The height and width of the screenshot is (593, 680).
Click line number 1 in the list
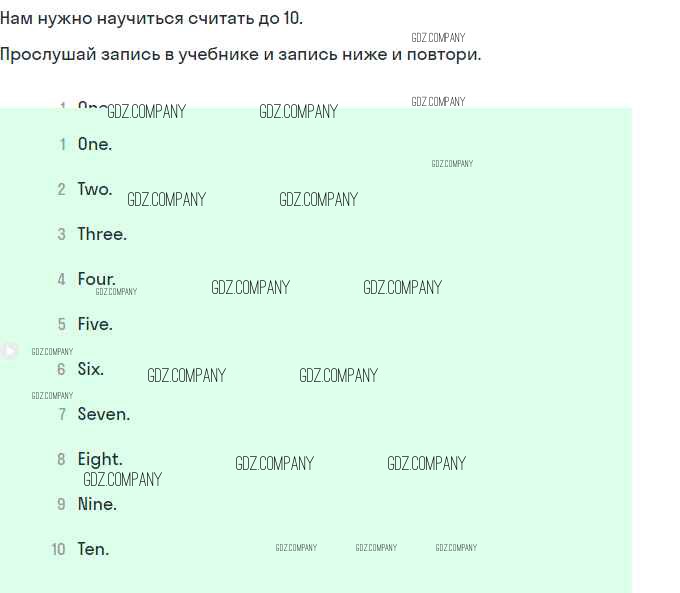pyautogui.click(x=63, y=144)
